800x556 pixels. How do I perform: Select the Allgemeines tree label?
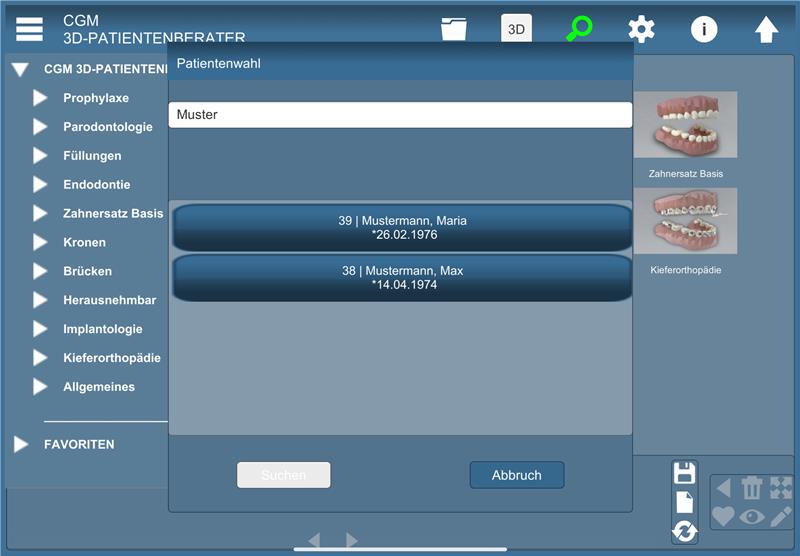(x=99, y=387)
